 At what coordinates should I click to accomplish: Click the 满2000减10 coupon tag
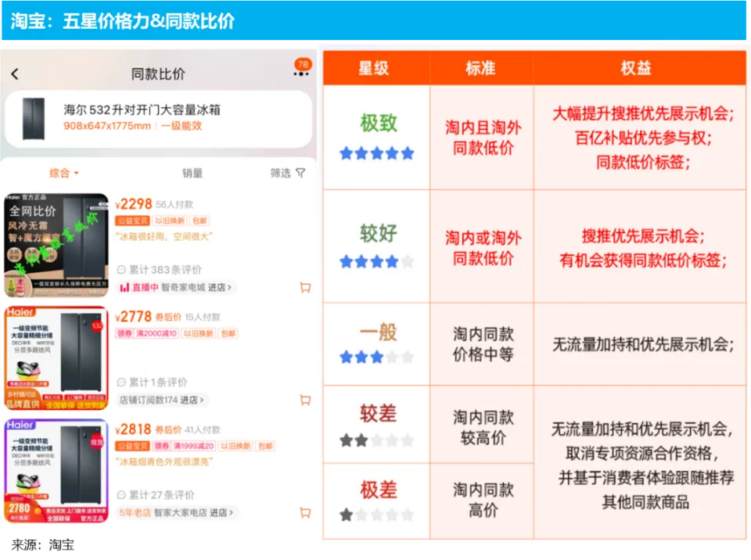[157, 333]
